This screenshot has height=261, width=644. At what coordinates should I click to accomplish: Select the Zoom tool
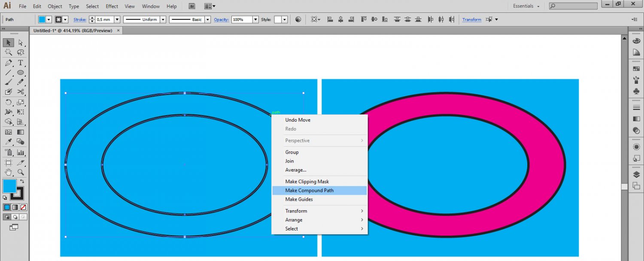tap(20, 172)
